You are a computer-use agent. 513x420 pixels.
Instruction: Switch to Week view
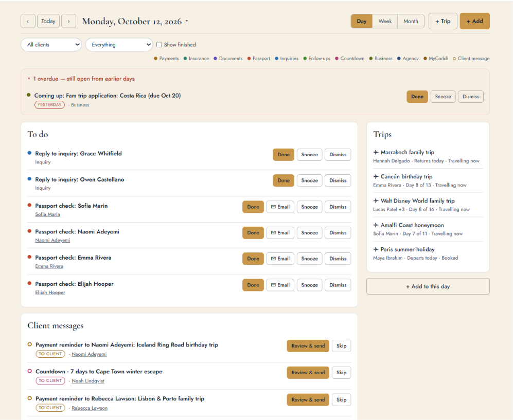pyautogui.click(x=385, y=21)
